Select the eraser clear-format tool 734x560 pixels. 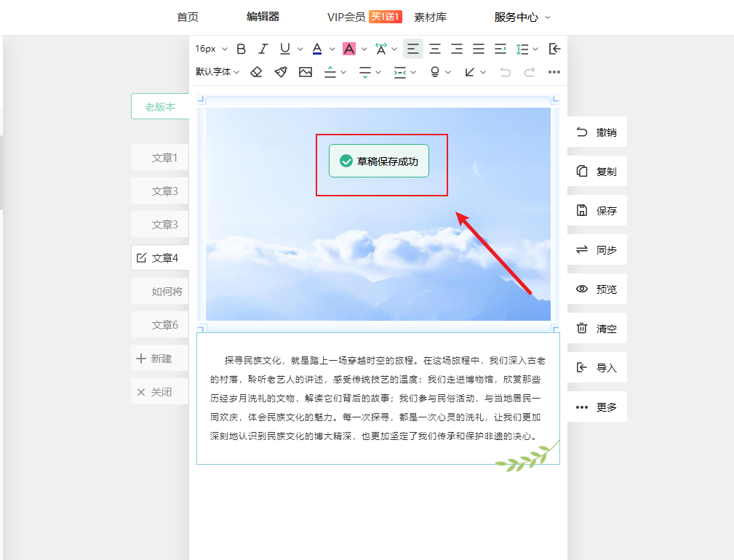pyautogui.click(x=256, y=72)
